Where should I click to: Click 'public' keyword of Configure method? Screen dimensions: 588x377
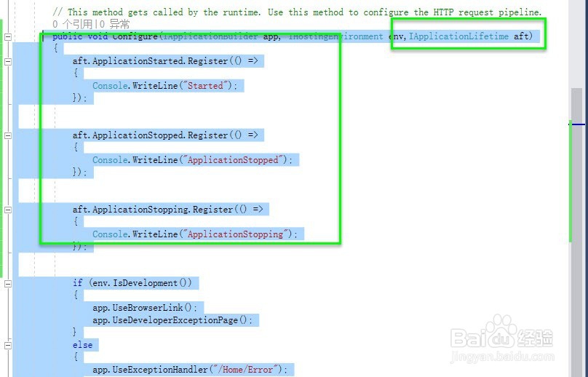coord(68,36)
